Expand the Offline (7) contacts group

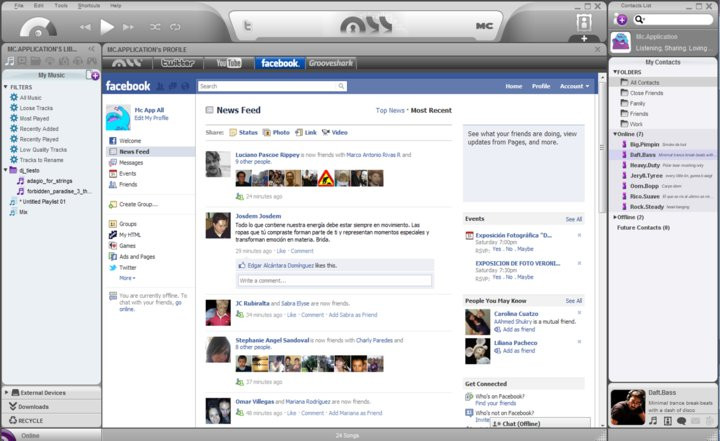coord(615,217)
